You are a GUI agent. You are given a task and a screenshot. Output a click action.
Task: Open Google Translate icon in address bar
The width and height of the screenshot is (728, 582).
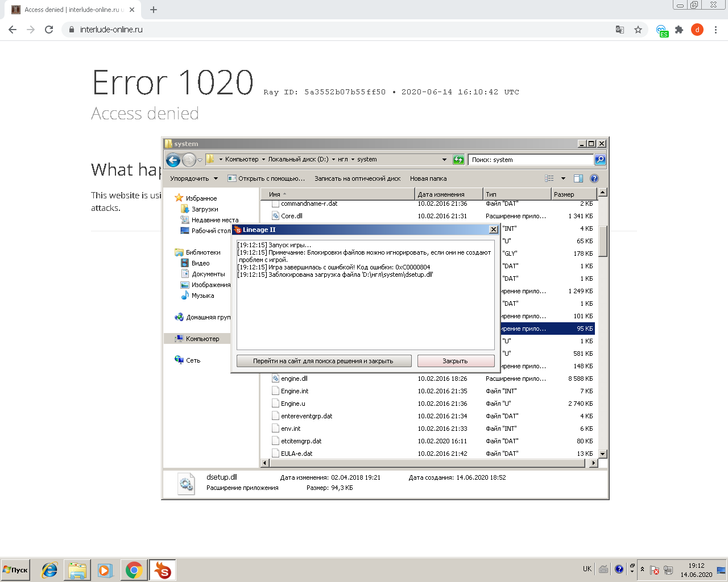[620, 30]
